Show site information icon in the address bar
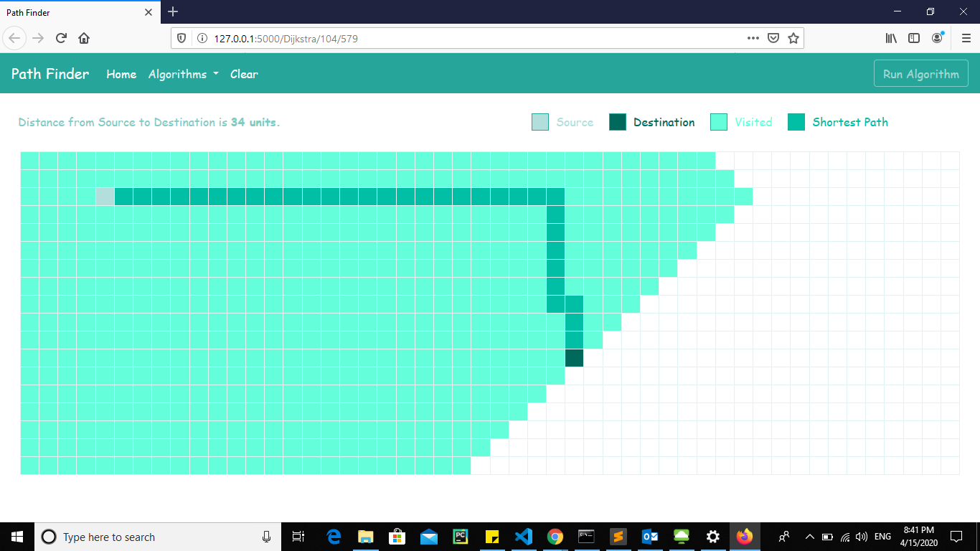This screenshot has height=551, width=980. point(202,38)
